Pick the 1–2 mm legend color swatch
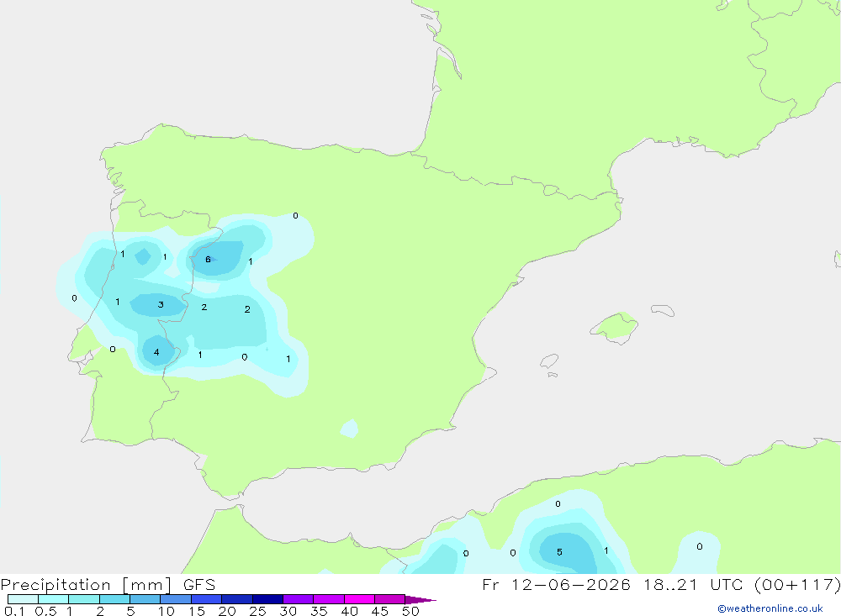 click(x=84, y=599)
